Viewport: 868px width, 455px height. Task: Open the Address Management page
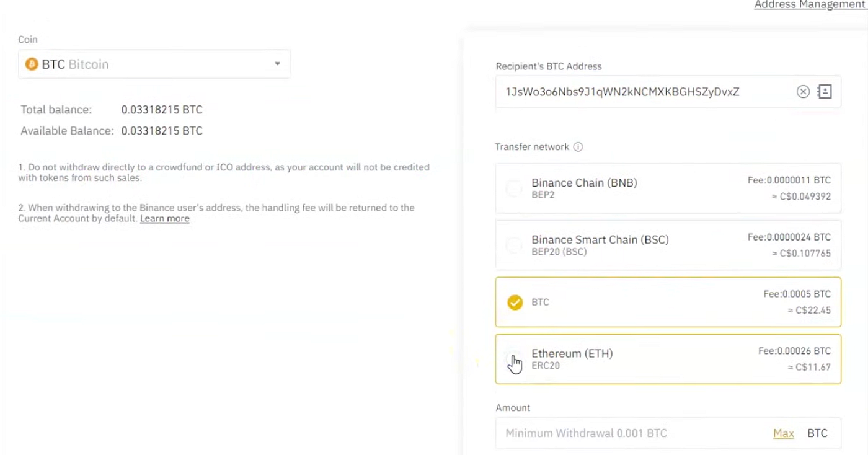point(810,5)
